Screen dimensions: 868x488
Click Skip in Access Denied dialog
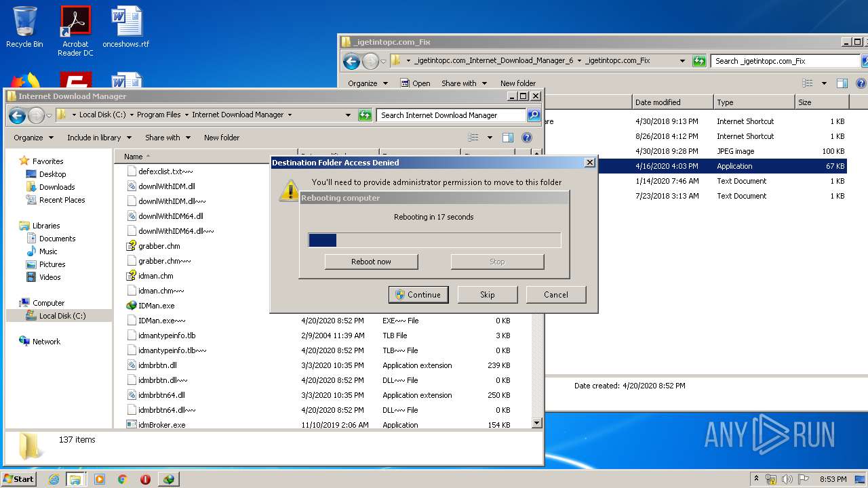click(488, 295)
